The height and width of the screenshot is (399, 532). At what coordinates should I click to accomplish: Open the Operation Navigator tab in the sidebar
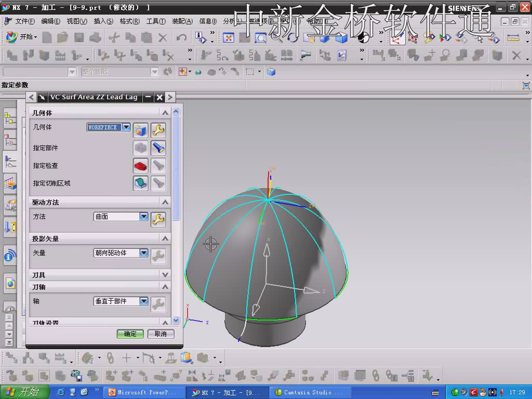point(10,162)
